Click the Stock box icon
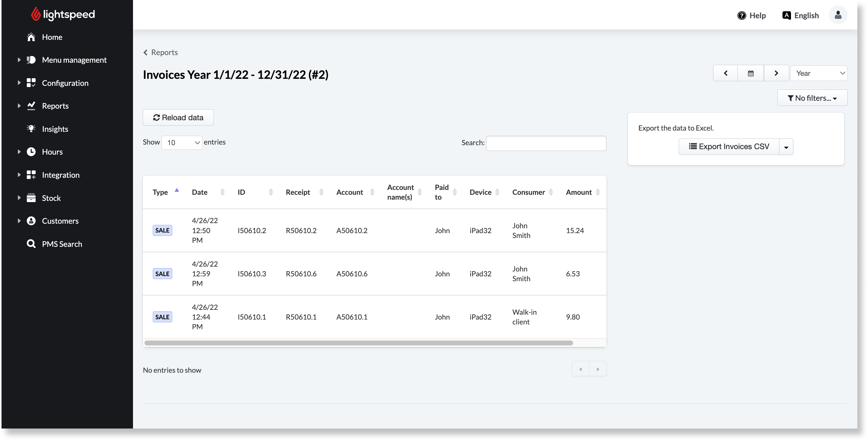868x441 pixels. pos(31,198)
